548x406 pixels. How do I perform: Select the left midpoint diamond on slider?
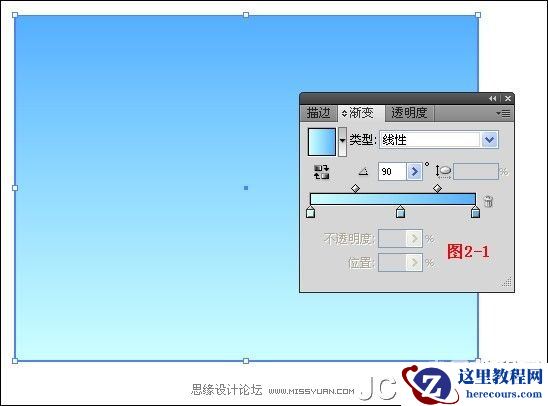(355, 189)
